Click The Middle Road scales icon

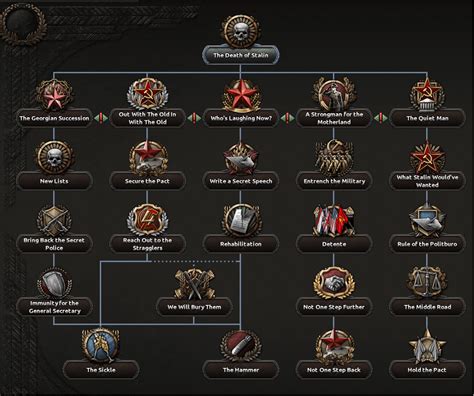(427, 283)
